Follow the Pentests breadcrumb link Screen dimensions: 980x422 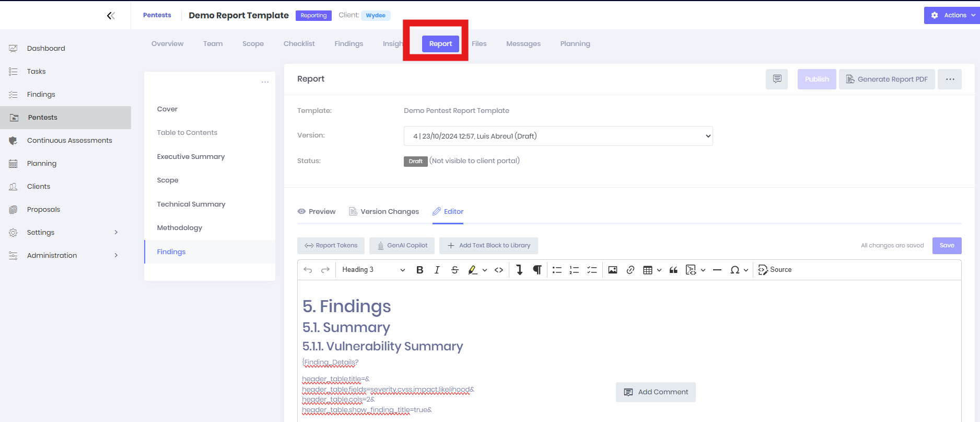pos(157,15)
